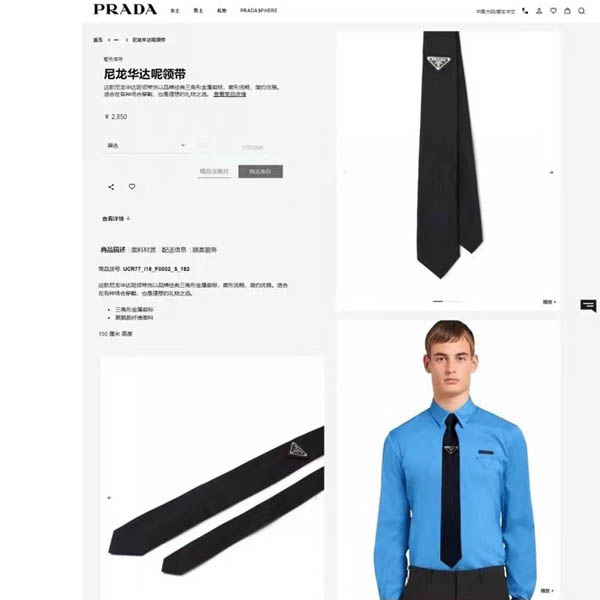Expand the view details plus section
This screenshot has height=600, width=600.
116,219
